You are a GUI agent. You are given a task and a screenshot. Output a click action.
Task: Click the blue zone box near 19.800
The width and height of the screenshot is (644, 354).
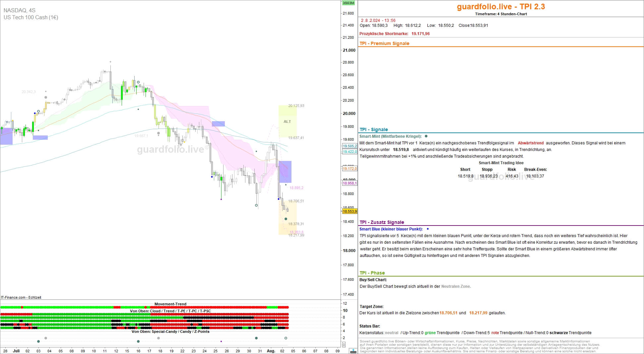click(218, 124)
